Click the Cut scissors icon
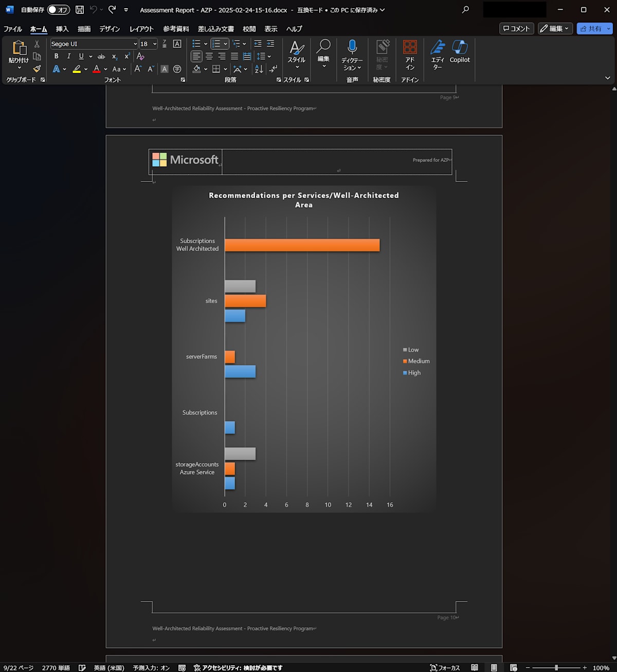Viewport: 617px width, 672px height. pyautogui.click(x=37, y=44)
